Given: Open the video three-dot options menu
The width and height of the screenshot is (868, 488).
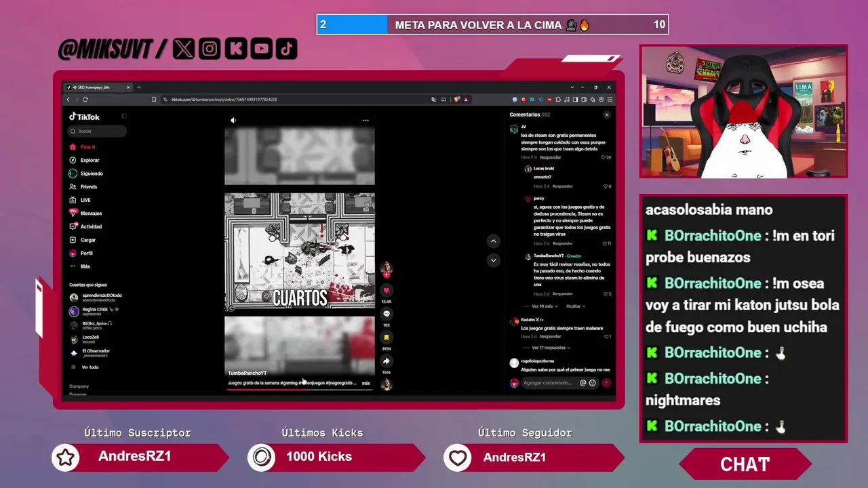Looking at the screenshot, I should pyautogui.click(x=366, y=120).
